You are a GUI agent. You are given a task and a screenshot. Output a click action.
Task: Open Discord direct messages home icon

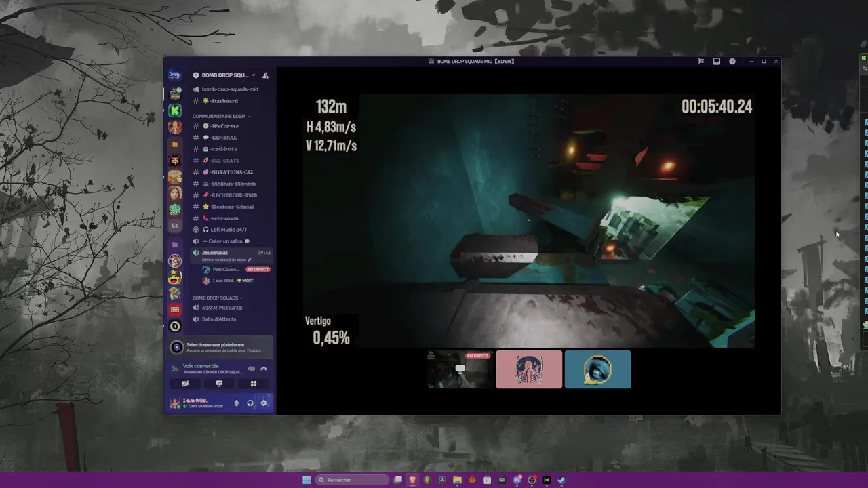[x=175, y=75]
